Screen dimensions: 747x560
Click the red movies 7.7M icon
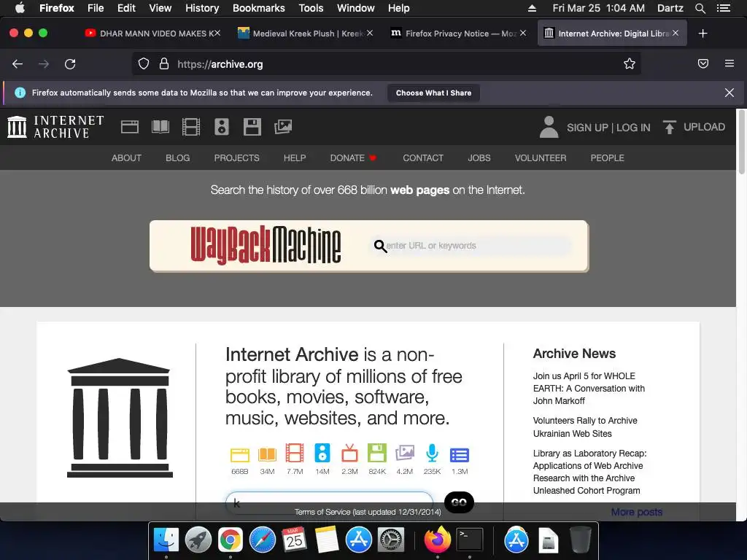point(295,453)
